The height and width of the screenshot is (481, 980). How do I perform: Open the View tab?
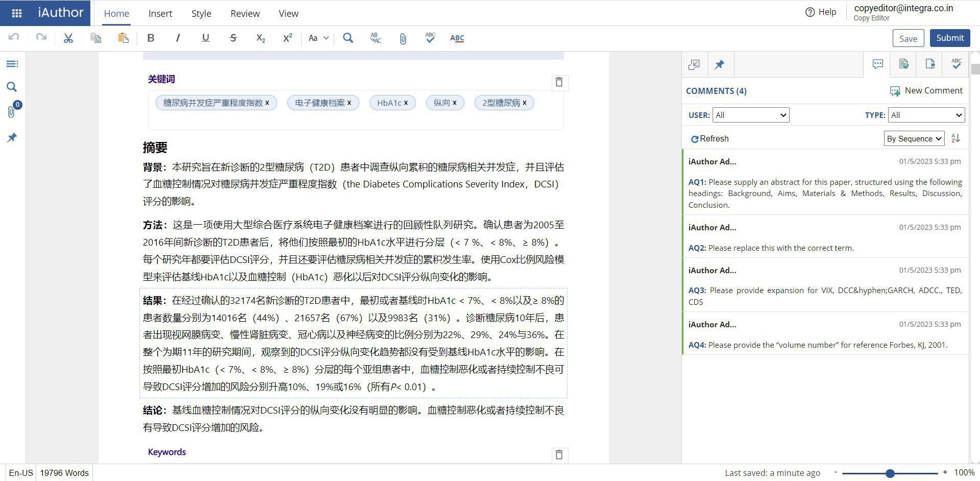(x=288, y=14)
